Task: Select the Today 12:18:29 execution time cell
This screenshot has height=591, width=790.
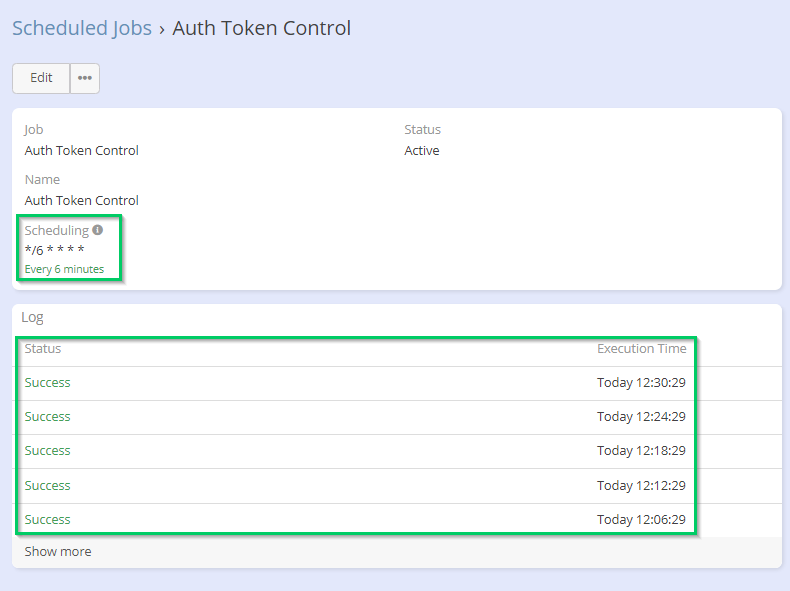Action: (640, 450)
